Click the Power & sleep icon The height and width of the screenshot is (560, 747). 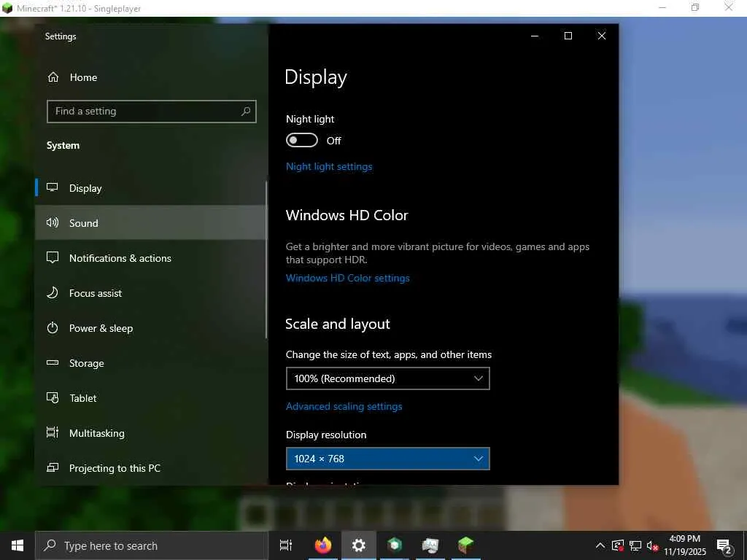pos(53,327)
